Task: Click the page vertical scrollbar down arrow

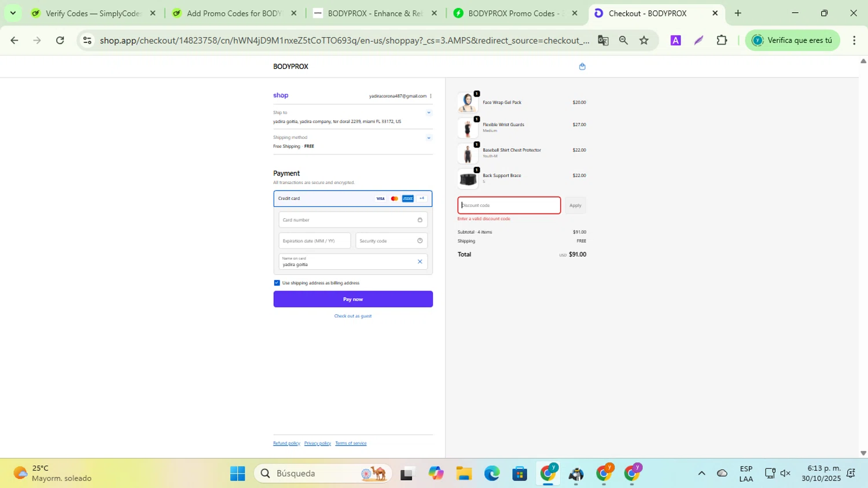Action: [863, 454]
